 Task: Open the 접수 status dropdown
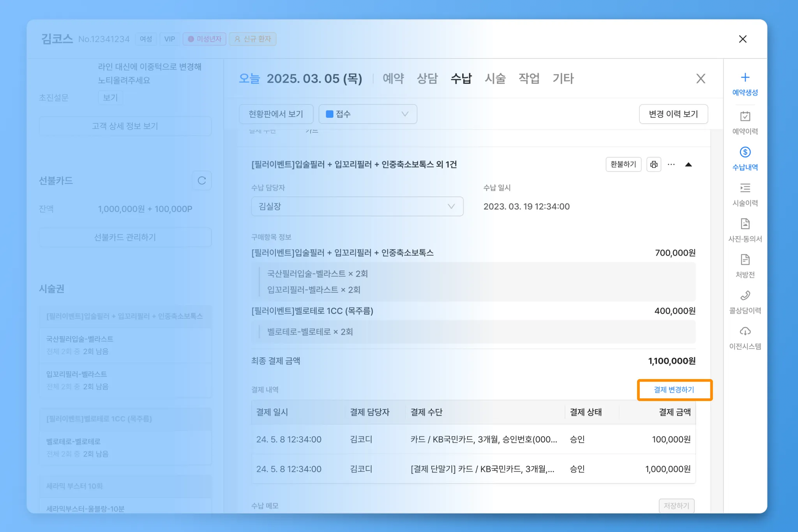click(367, 114)
